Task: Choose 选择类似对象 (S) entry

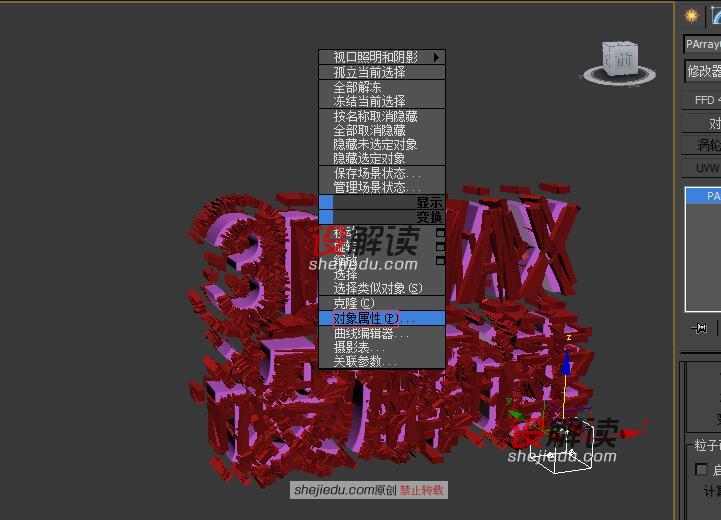Action: point(382,288)
